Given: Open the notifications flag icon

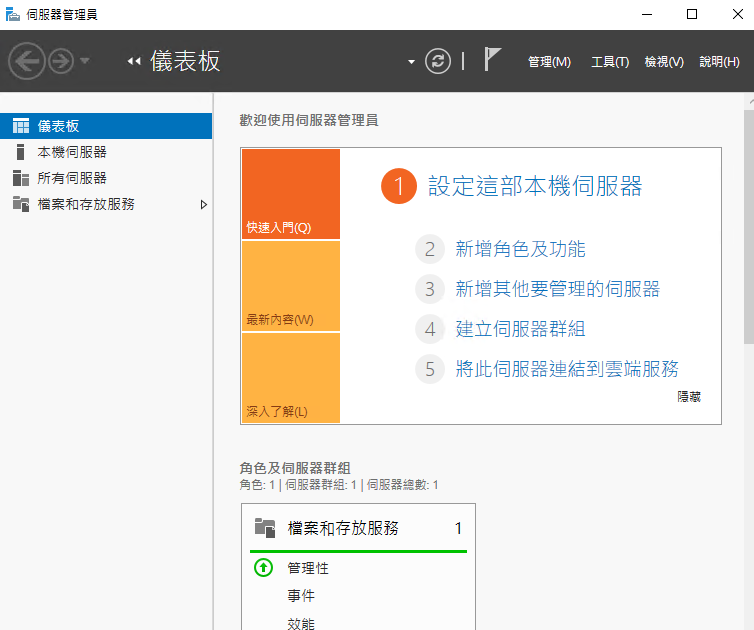Looking at the screenshot, I should (x=492, y=60).
